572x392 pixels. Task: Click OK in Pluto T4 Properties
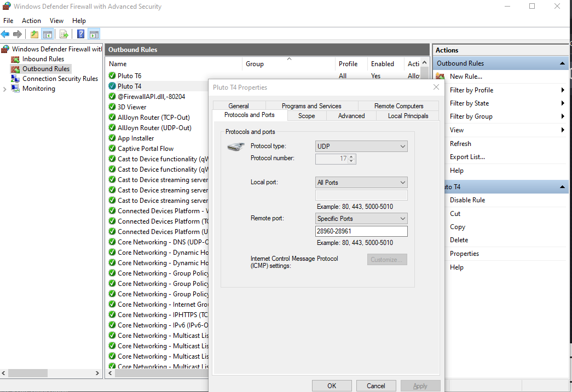coord(332,386)
